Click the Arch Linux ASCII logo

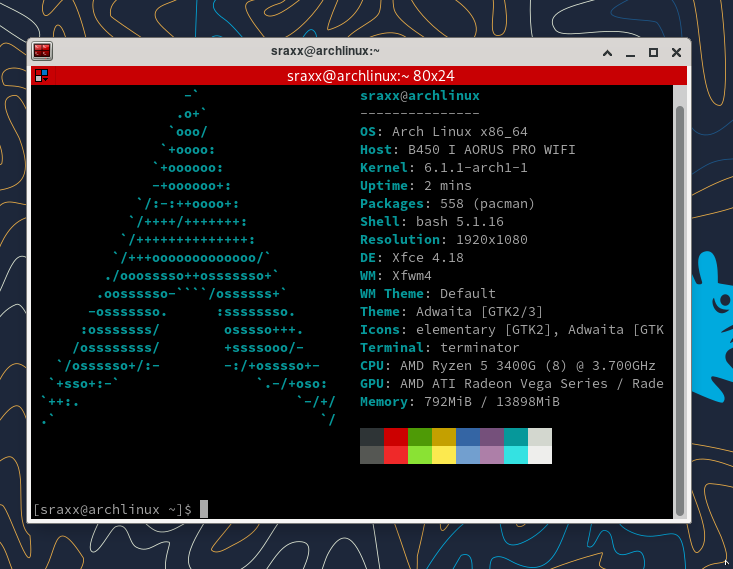coord(190,260)
